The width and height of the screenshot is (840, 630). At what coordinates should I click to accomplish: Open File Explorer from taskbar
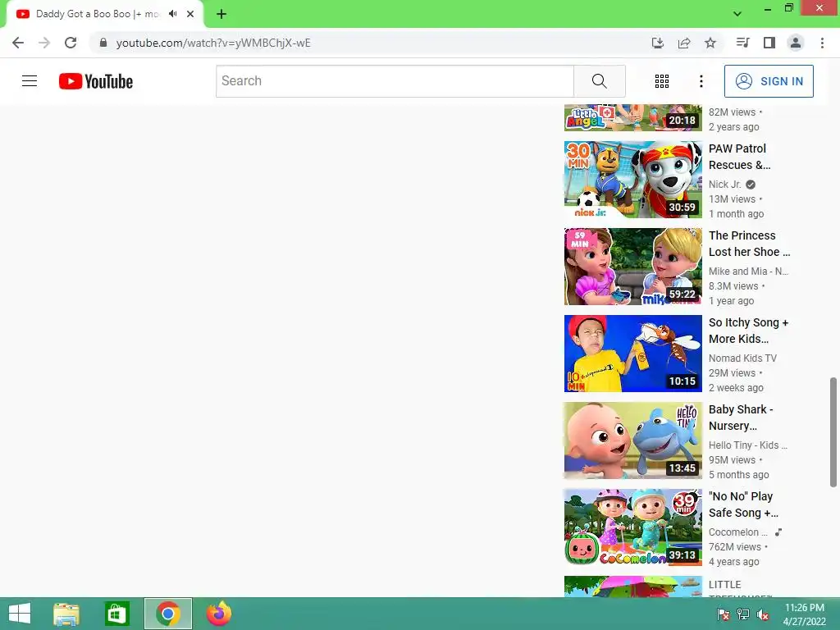coord(66,614)
